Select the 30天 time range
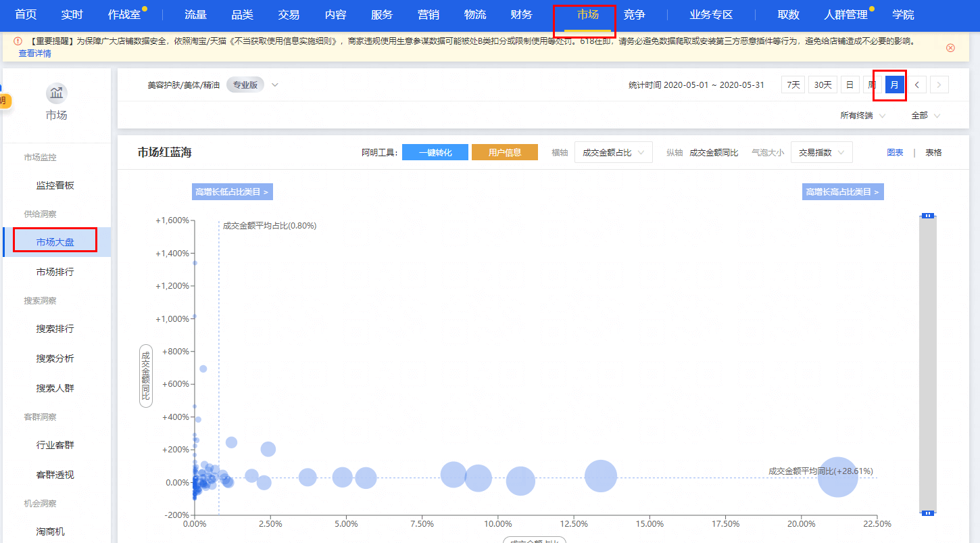The height and width of the screenshot is (543, 980). pyautogui.click(x=823, y=85)
